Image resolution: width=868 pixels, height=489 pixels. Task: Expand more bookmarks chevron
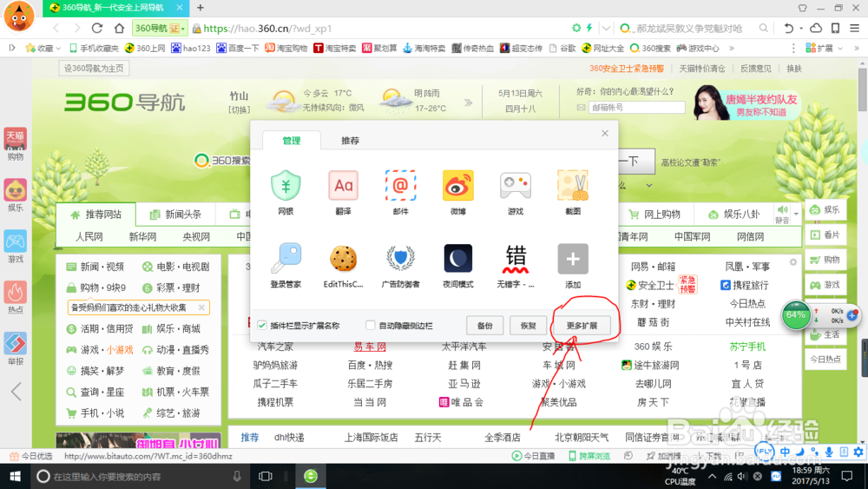click(731, 48)
